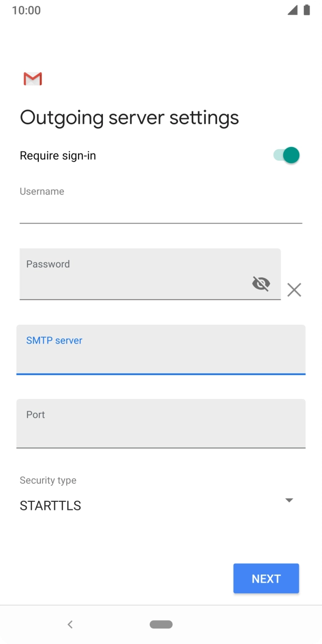Viewport: 322px width, 644px height.
Task: Toggle Require sign-in off then verify state
Action: [x=284, y=155]
